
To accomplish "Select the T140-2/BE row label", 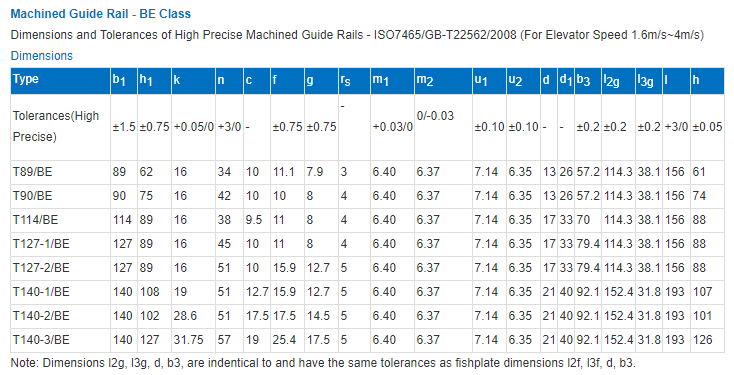I will click(41, 316).
